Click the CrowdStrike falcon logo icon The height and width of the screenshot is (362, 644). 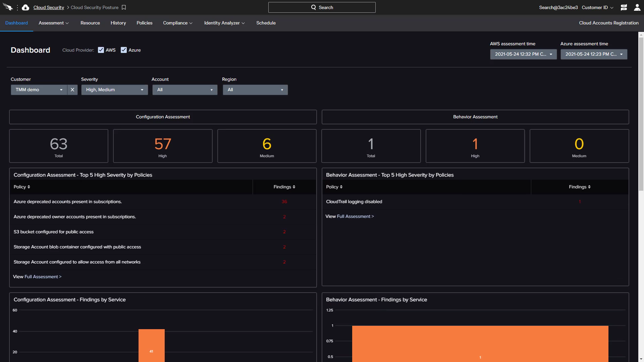(x=8, y=7)
